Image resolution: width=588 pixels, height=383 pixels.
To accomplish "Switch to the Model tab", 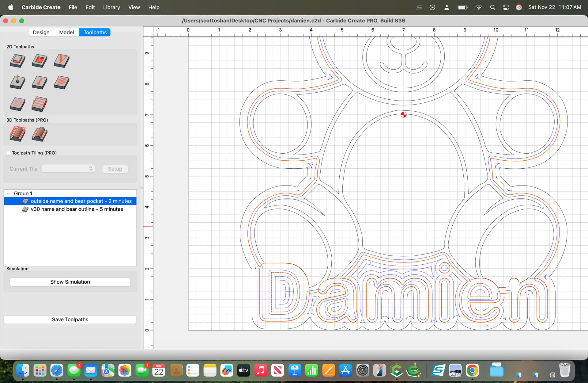I will [66, 33].
